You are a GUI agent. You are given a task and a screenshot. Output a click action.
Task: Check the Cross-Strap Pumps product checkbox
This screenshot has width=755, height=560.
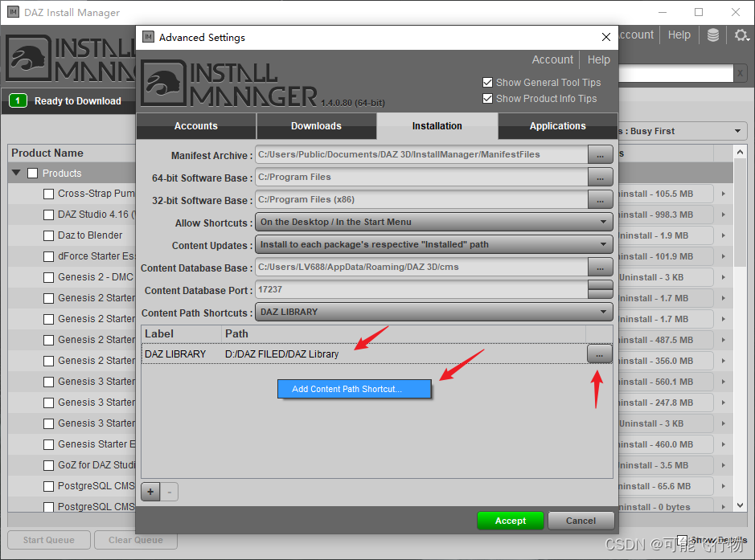coord(48,194)
